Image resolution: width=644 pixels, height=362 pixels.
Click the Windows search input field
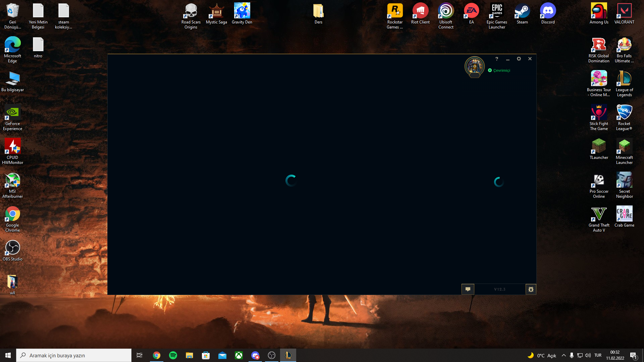(74, 355)
